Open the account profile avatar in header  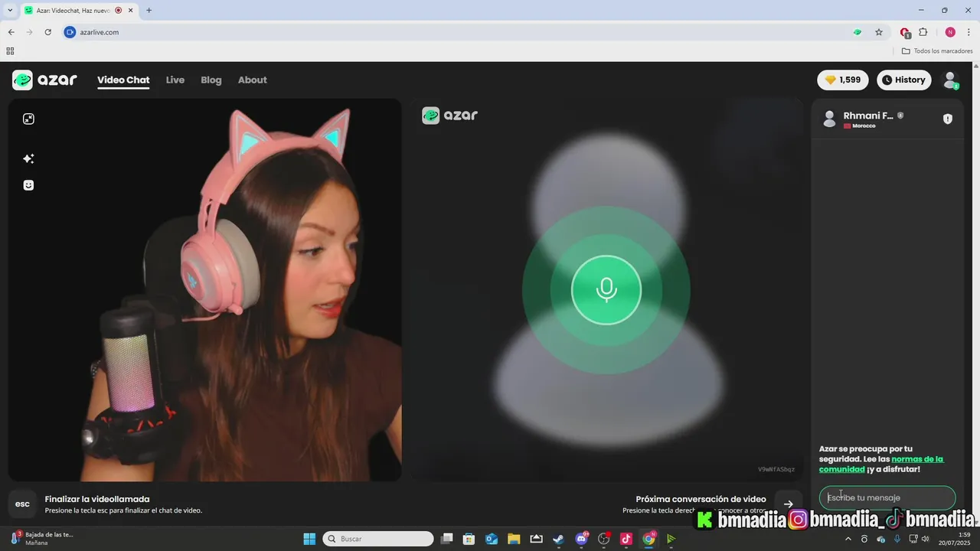click(x=950, y=80)
